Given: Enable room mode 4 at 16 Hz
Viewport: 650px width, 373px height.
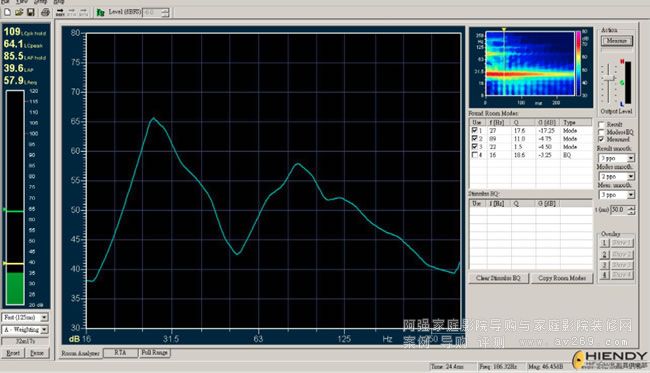Looking at the screenshot, I should coord(475,155).
